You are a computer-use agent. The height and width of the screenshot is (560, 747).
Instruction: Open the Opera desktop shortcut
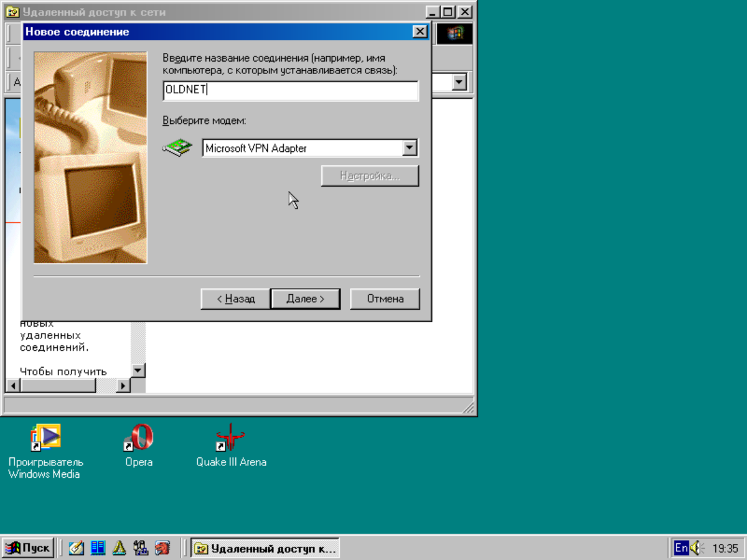[138, 439]
